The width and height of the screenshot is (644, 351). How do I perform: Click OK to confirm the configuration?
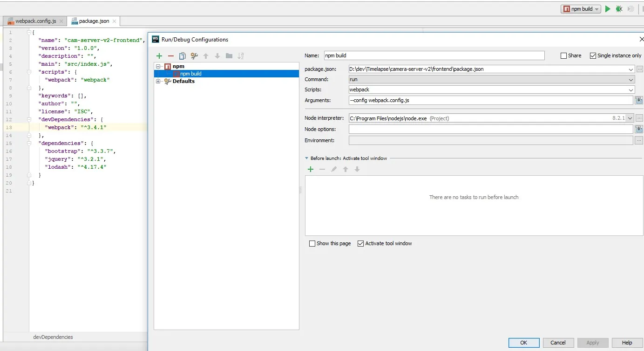pyautogui.click(x=524, y=343)
